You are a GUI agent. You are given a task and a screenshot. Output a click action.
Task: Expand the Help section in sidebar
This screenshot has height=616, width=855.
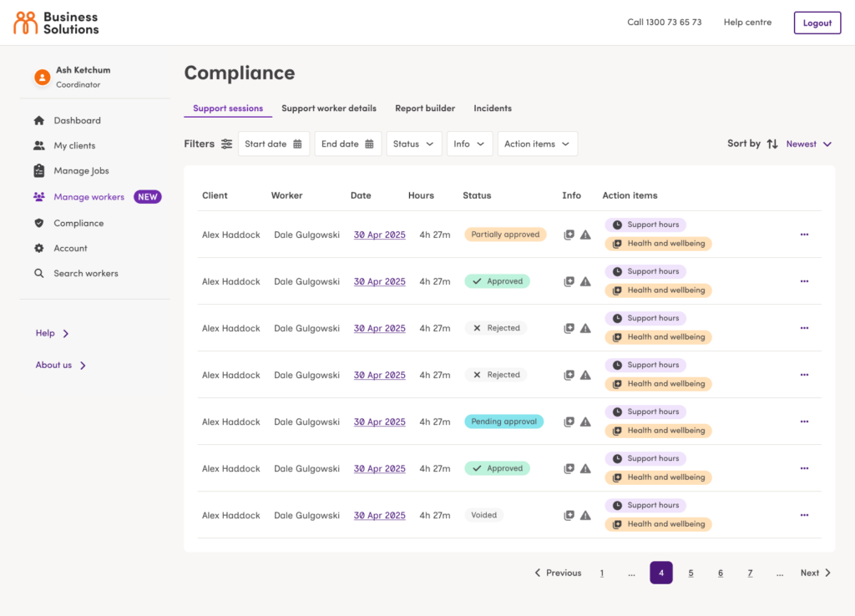click(53, 334)
